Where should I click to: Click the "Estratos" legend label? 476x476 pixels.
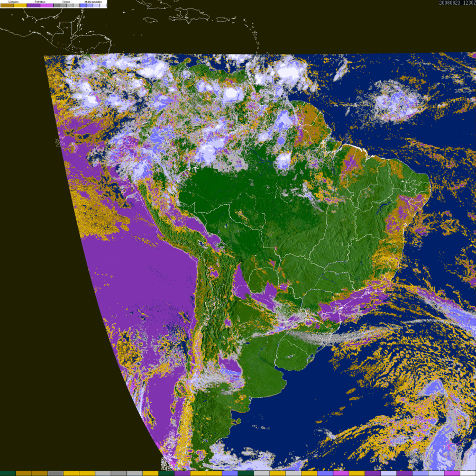point(40,2)
